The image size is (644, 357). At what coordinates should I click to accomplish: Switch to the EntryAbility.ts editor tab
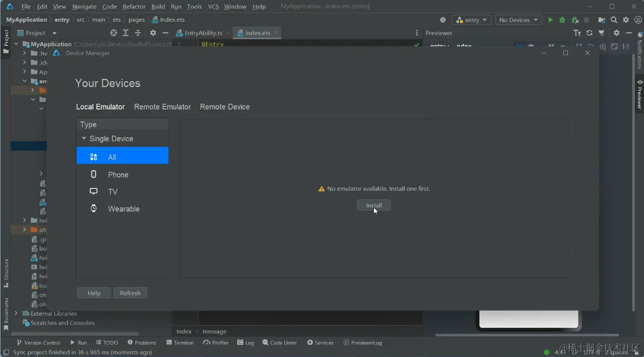(x=203, y=33)
